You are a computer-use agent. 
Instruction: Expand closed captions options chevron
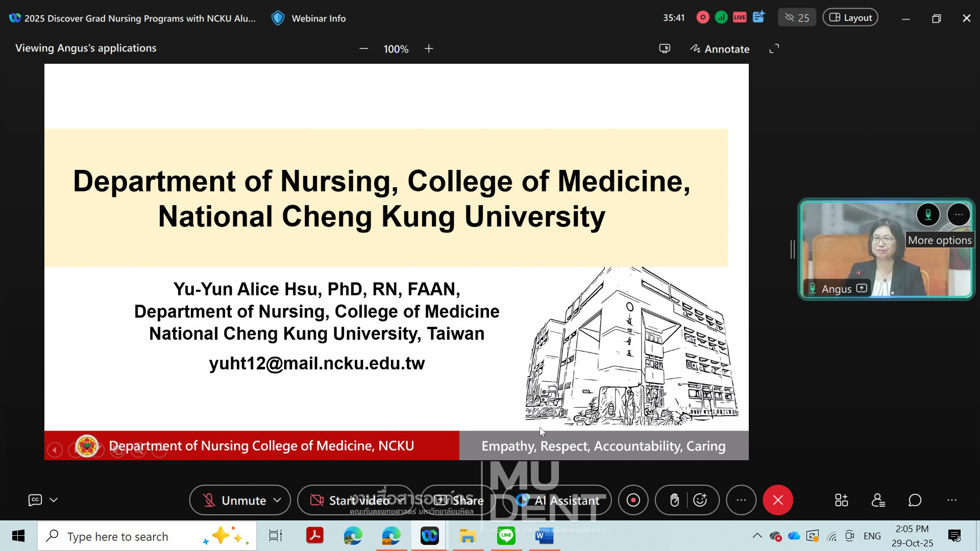(x=54, y=500)
